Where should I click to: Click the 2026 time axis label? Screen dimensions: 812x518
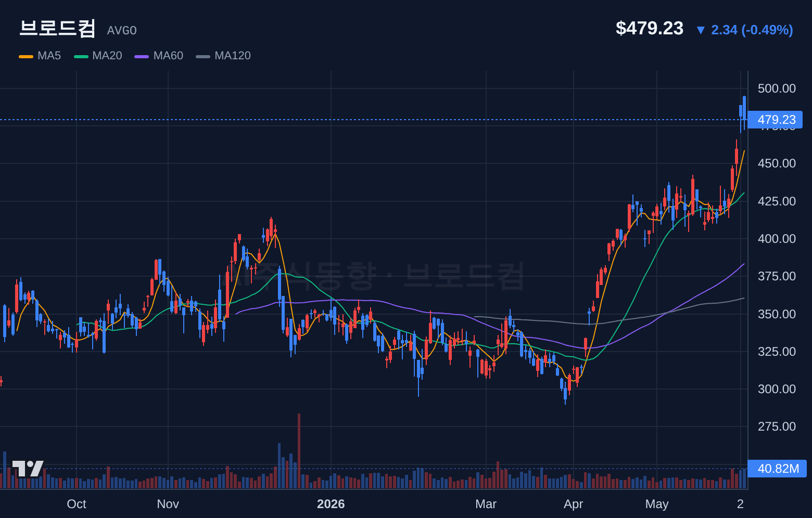tap(331, 504)
